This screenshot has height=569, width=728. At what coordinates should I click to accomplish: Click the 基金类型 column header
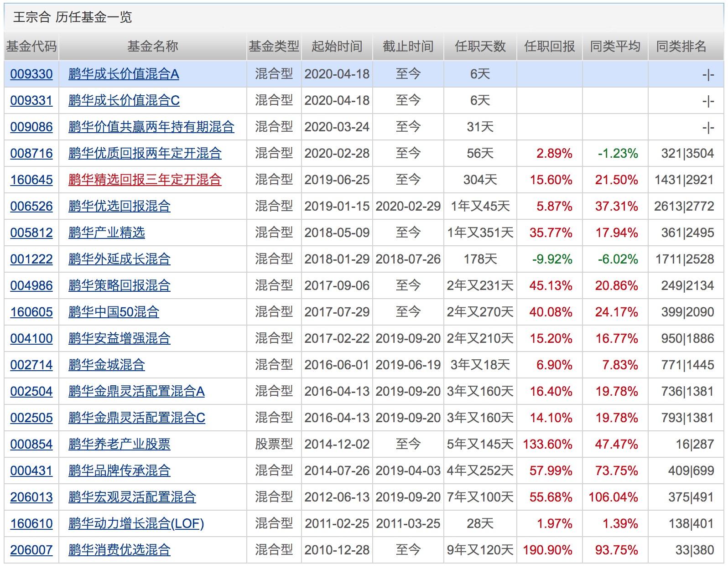tap(274, 46)
